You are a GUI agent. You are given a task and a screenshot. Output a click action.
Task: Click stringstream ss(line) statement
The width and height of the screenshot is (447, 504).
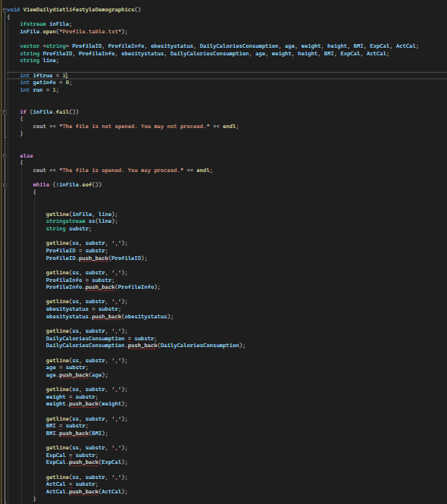point(82,221)
